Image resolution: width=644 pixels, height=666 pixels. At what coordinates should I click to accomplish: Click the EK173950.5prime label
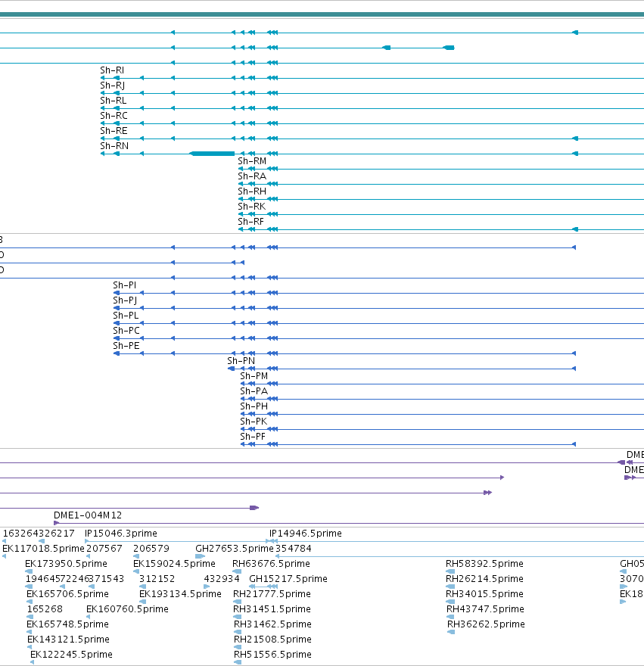(x=67, y=564)
